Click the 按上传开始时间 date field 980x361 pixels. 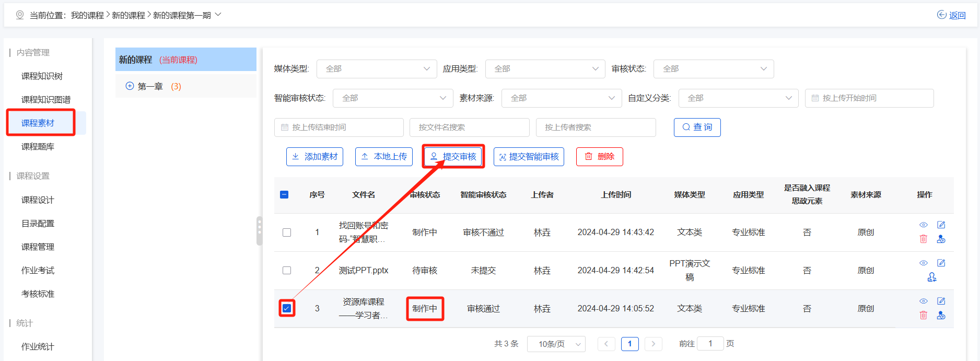tap(869, 98)
